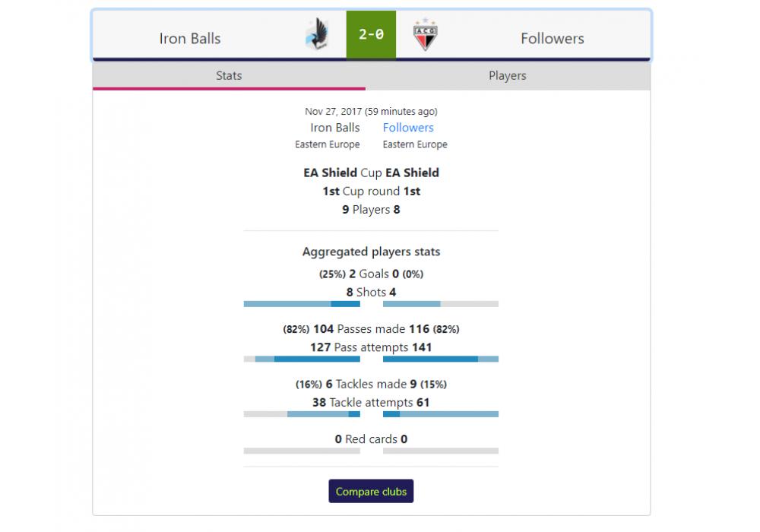The width and height of the screenshot is (760, 532).
Task: Click the Followers red cards bar
Action: [x=441, y=451]
